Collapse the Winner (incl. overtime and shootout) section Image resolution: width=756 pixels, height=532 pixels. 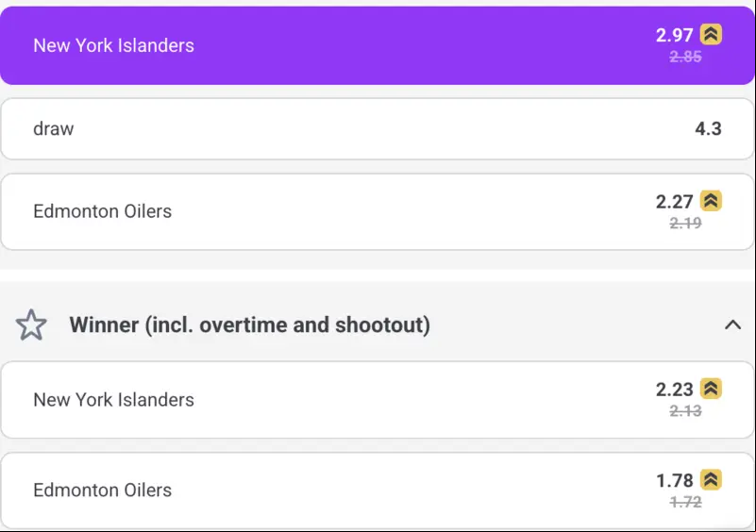pyautogui.click(x=732, y=324)
